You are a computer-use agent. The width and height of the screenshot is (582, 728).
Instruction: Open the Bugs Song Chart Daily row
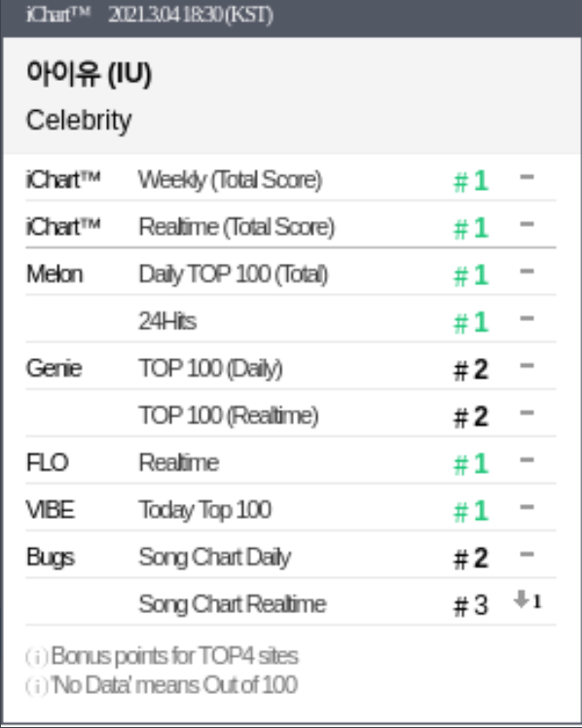(x=291, y=557)
